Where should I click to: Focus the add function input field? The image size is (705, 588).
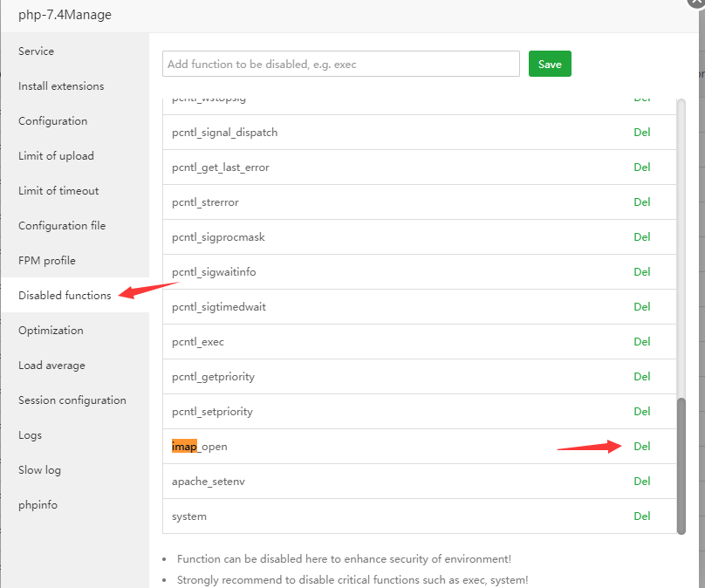coord(340,65)
